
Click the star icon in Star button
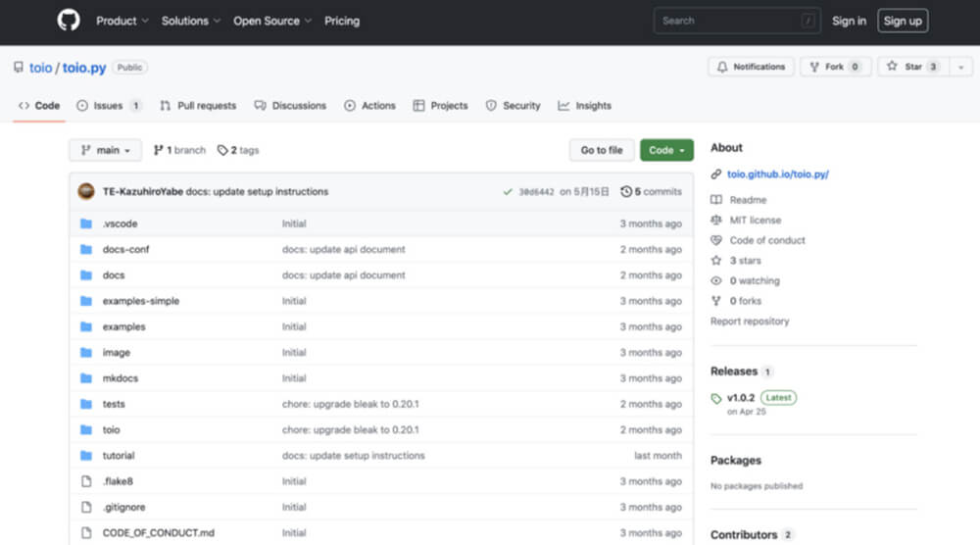[x=892, y=67]
